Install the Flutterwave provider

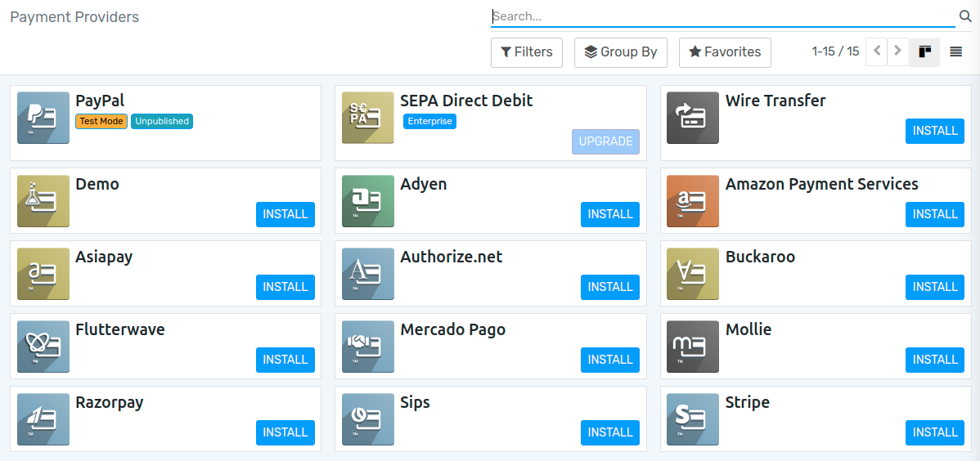285,360
